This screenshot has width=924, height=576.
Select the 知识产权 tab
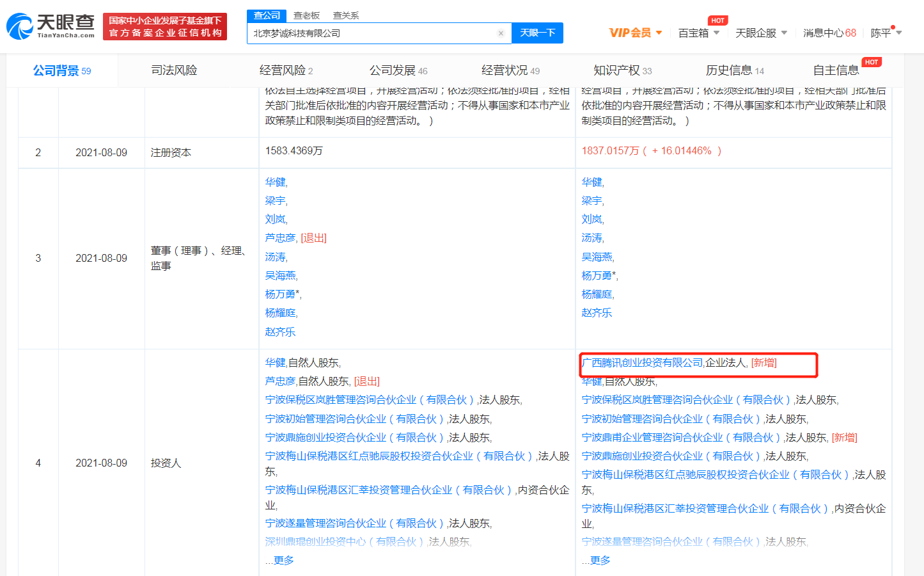coord(622,70)
